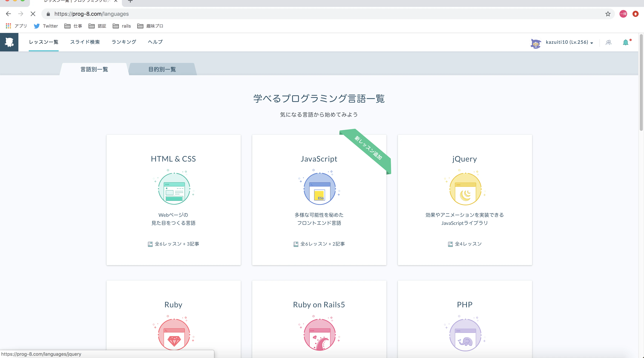Open the スライド検索 nav item
Viewport: 644px width, 358px height.
[x=85, y=42]
